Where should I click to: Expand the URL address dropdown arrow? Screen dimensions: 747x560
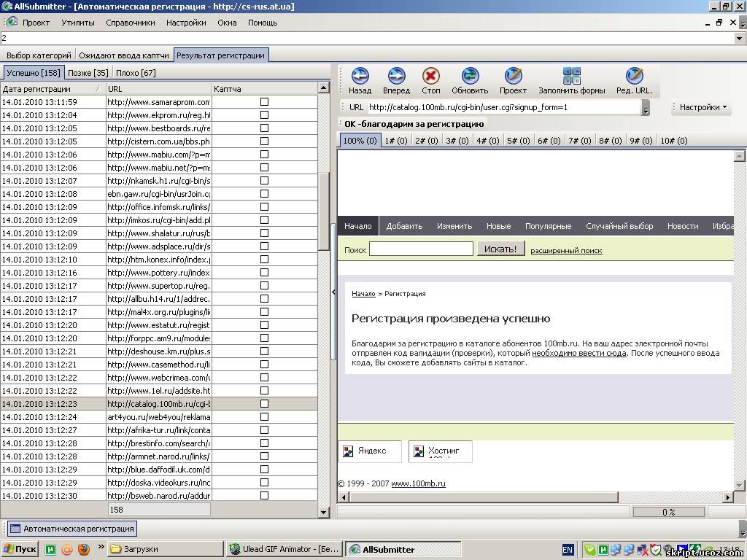click(x=646, y=108)
